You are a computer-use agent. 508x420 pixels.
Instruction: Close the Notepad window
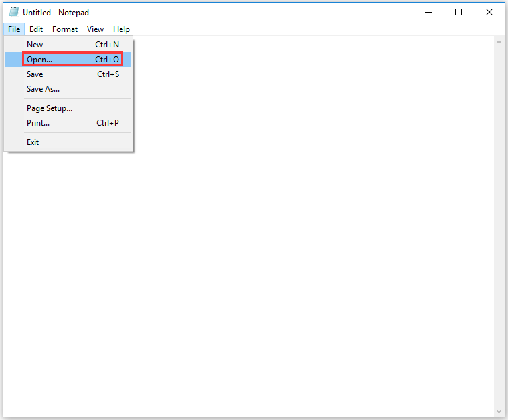(489, 12)
